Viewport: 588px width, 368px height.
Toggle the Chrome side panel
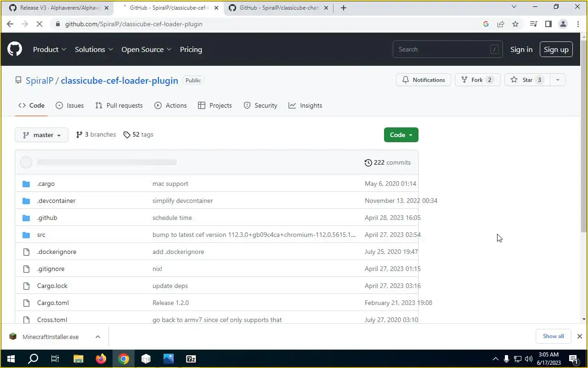coord(548,24)
